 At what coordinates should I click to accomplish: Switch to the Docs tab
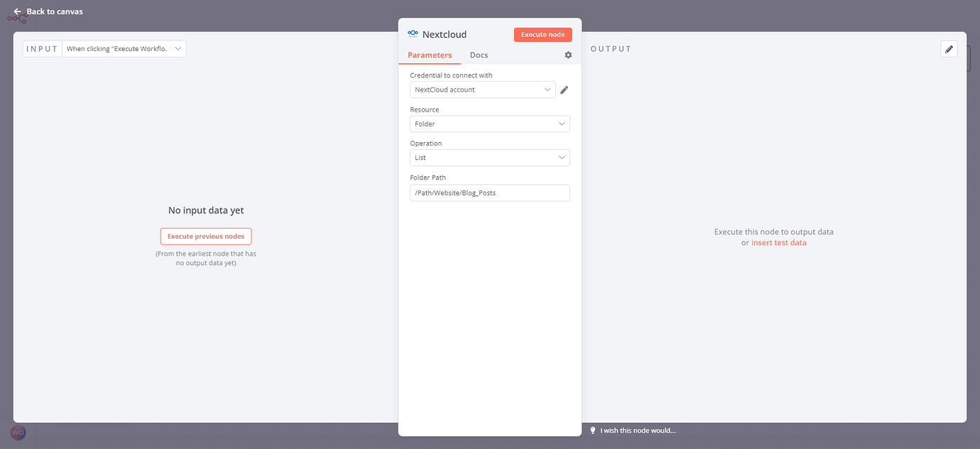click(x=479, y=55)
